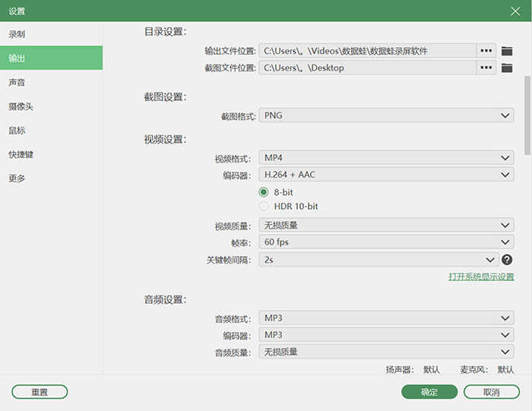Open the 视频格式 MP4 dropdown
This screenshot has height=411, width=532.
pyautogui.click(x=386, y=158)
